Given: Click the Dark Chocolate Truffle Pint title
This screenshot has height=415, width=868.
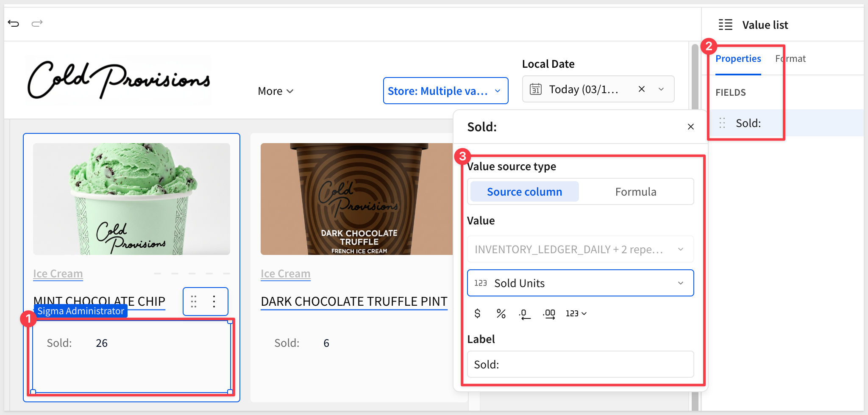Looking at the screenshot, I should tap(354, 302).
